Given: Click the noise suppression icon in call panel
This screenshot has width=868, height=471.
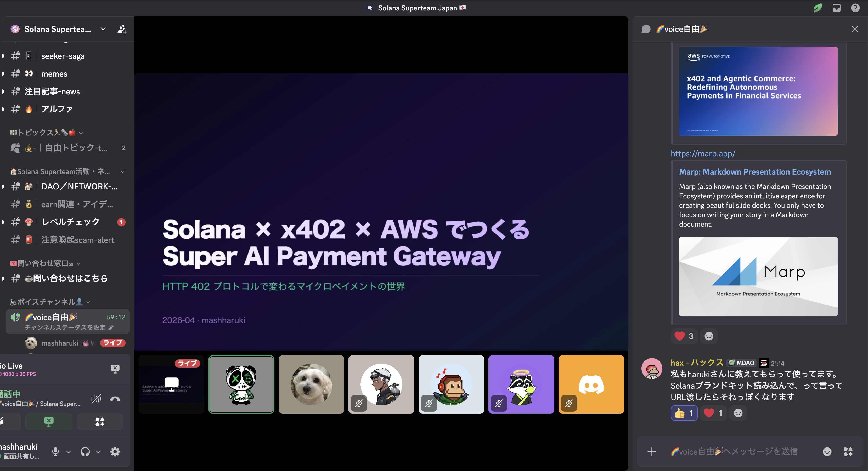Looking at the screenshot, I should tap(96, 399).
